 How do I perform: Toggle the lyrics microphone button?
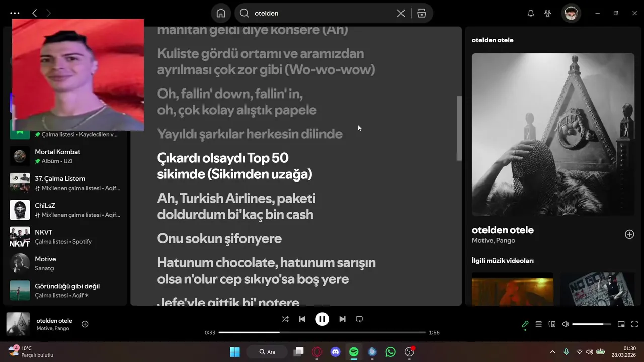(525, 324)
